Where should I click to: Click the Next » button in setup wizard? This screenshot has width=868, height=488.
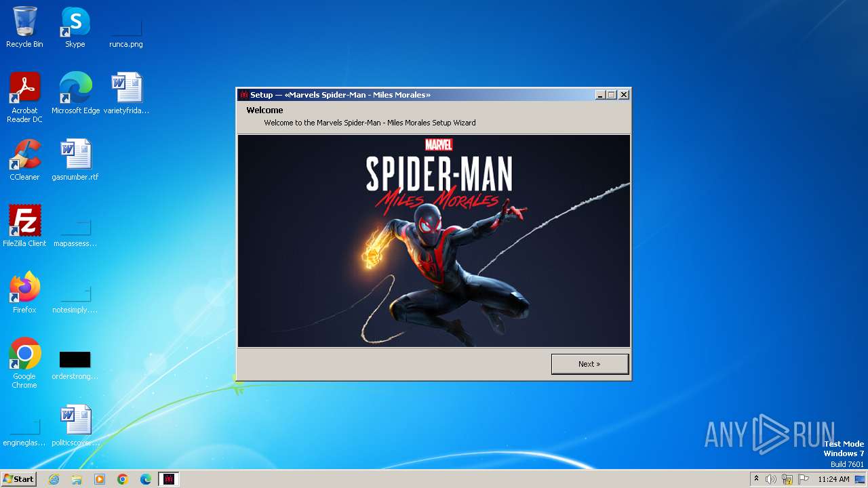click(589, 364)
